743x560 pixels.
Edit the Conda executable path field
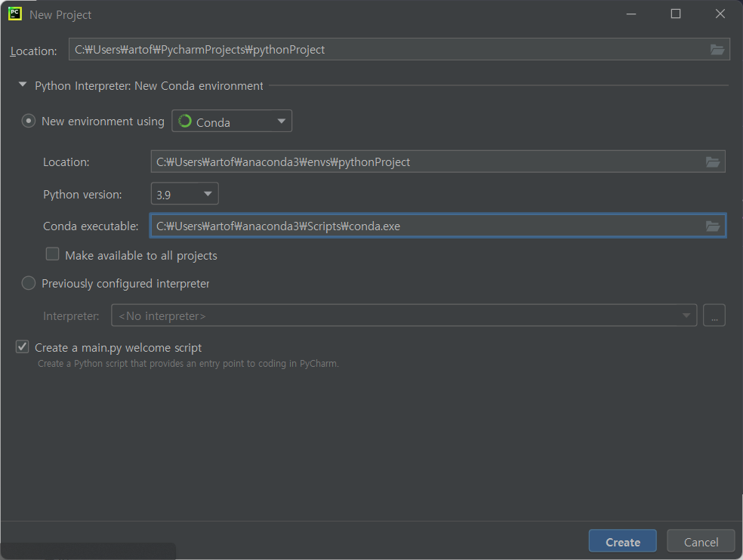[438, 226]
